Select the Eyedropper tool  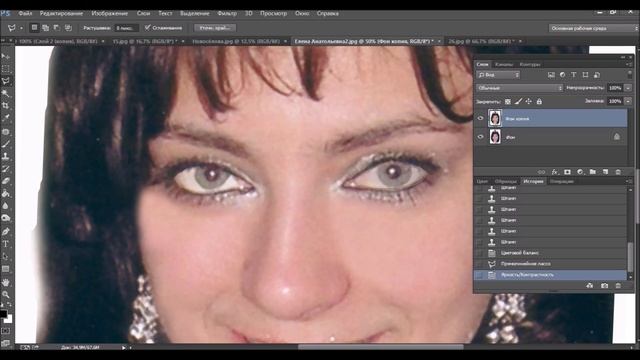6,118
